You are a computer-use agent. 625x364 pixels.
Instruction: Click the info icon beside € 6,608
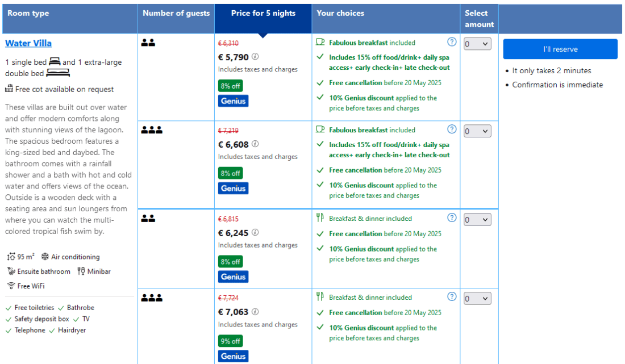[x=256, y=144]
